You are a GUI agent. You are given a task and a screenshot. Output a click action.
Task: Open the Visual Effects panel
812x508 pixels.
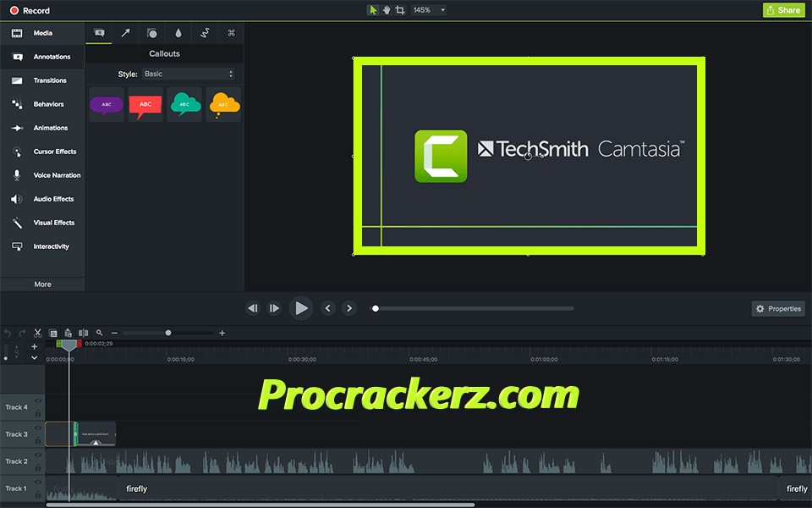click(x=41, y=223)
